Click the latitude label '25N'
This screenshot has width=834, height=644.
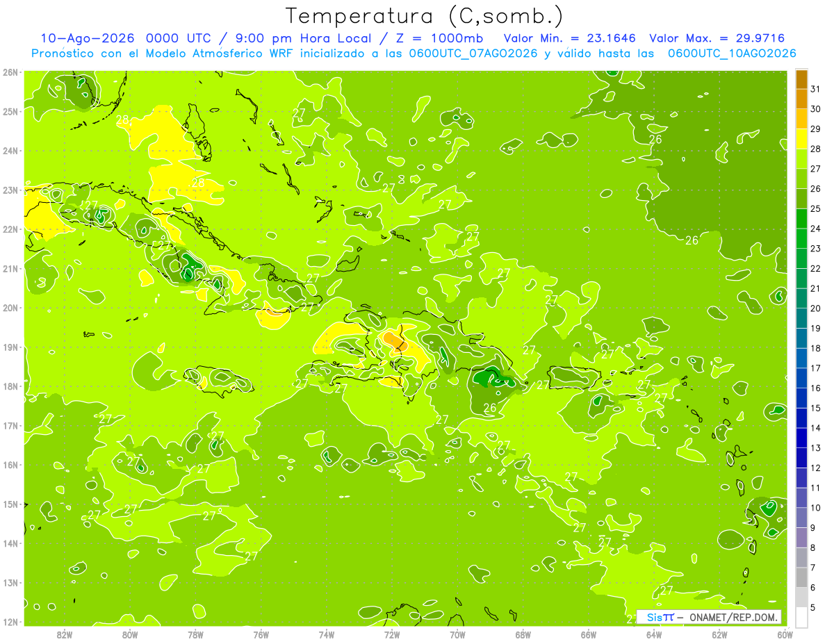click(x=10, y=111)
